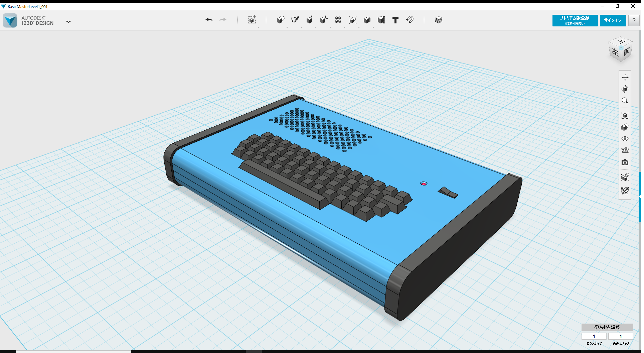Click the サインイン sign-in button
The image size is (644, 353).
point(613,20)
